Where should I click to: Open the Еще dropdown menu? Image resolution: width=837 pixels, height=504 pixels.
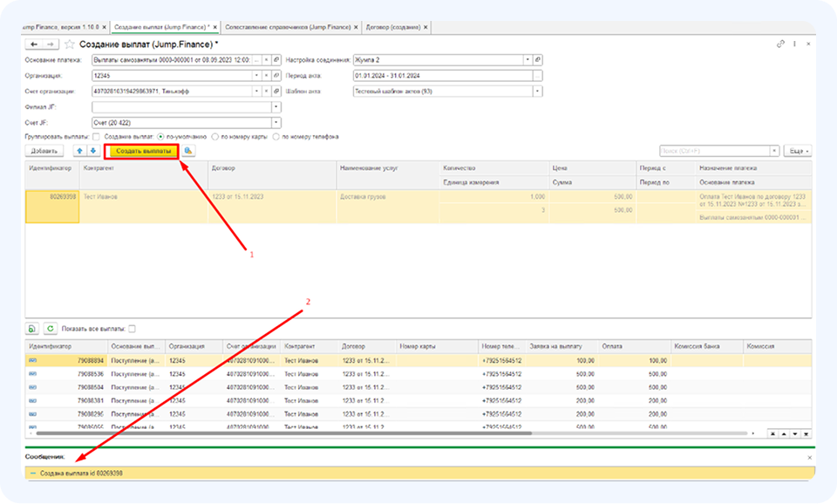coord(797,151)
